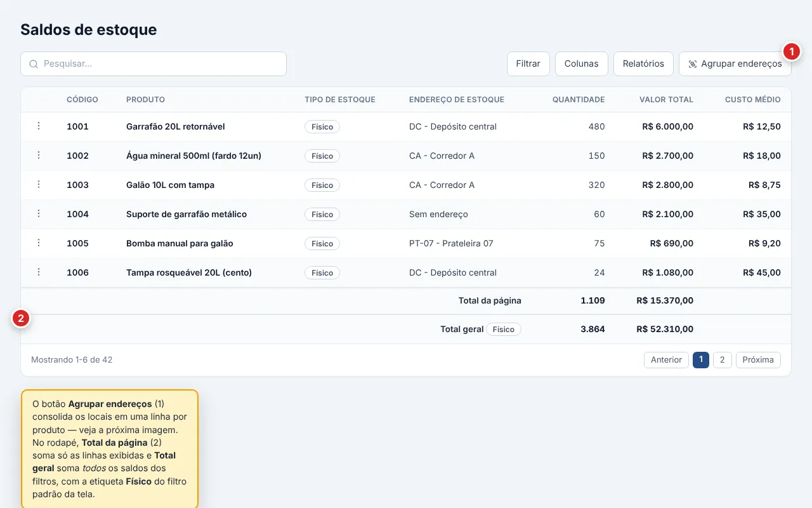Sort by the VALOR TOTAL header
The width and height of the screenshot is (812, 508).
pyautogui.click(x=666, y=100)
